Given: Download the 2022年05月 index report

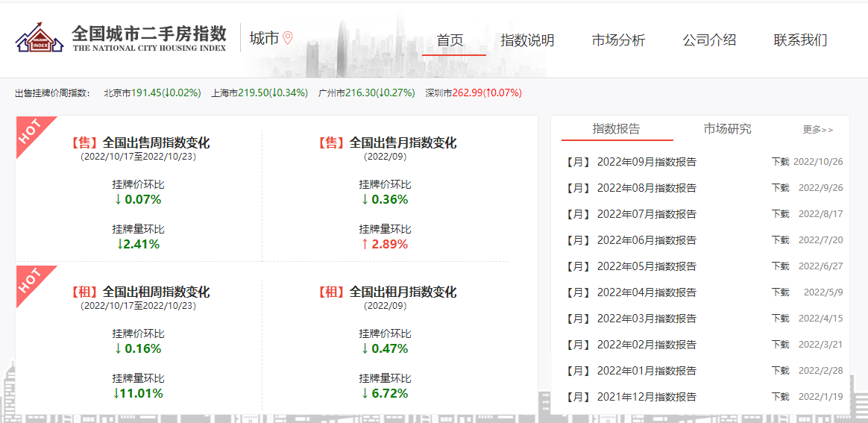Looking at the screenshot, I should (x=781, y=266).
